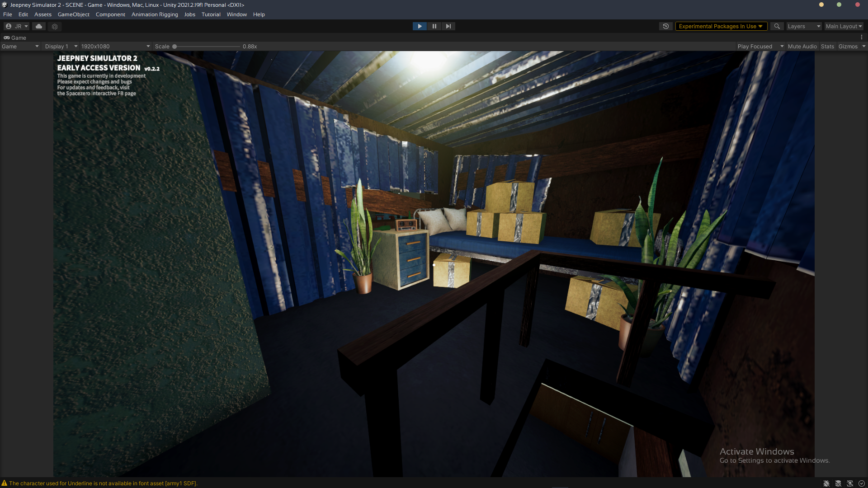Open the File menu
The width and height of the screenshot is (868, 488).
click(8, 14)
